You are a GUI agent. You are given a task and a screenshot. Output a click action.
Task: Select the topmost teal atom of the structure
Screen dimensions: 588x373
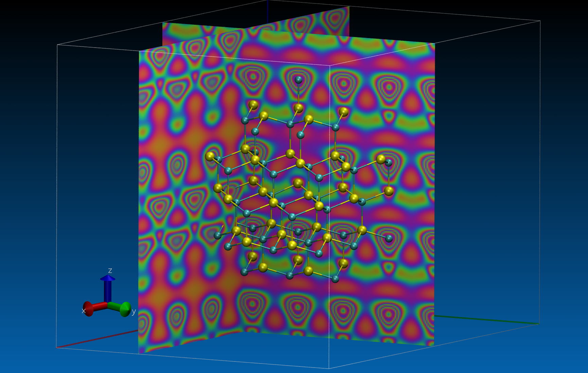pyautogui.click(x=299, y=80)
